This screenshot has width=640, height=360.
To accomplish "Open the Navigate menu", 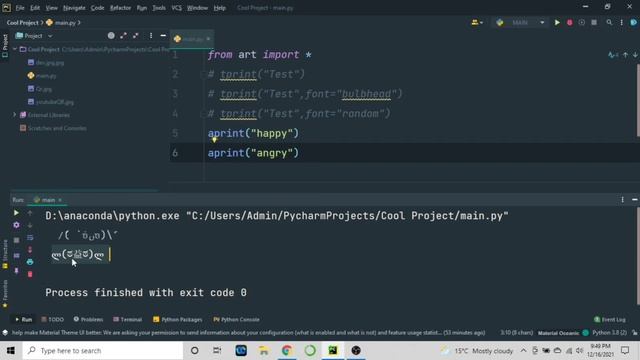I will [74, 8].
